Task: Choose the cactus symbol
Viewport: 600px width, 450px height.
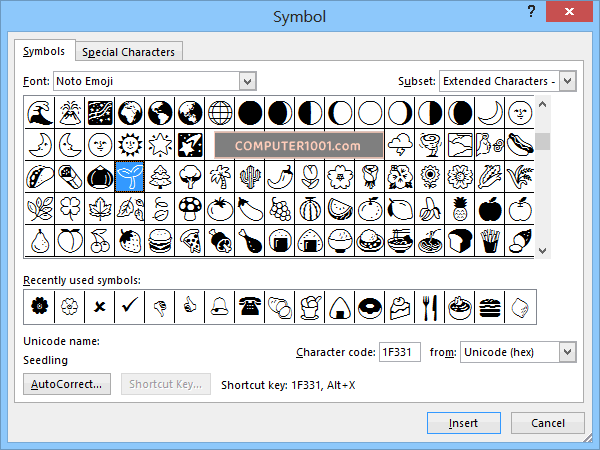Action: pyautogui.click(x=250, y=177)
